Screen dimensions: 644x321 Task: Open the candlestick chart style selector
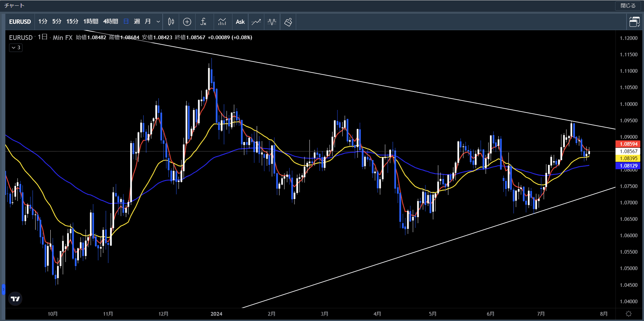coord(171,22)
